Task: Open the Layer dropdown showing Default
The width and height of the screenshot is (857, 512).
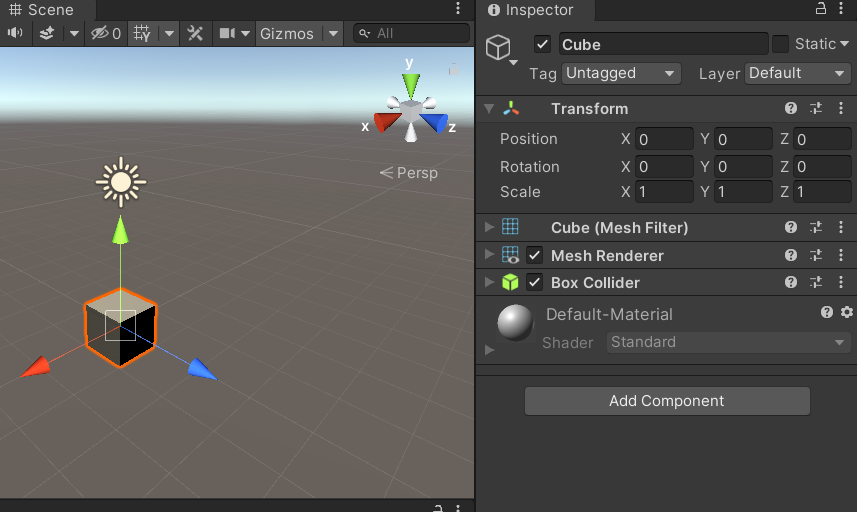Action: click(797, 73)
